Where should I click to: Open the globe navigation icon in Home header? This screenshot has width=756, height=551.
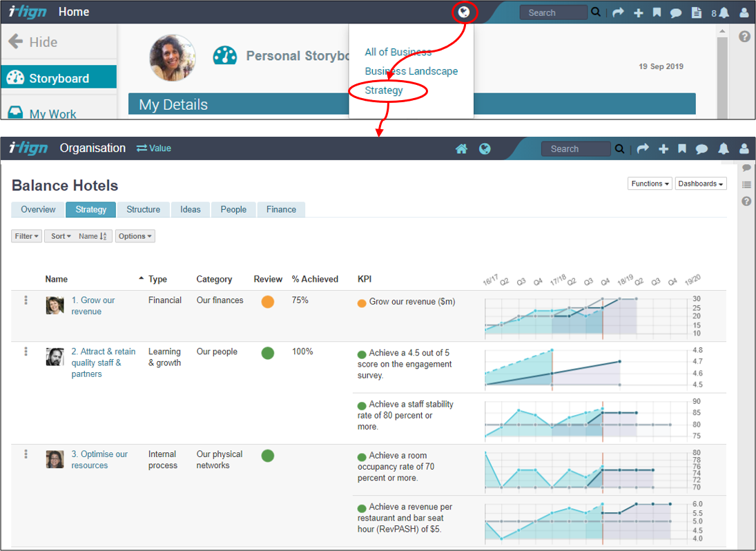click(x=464, y=12)
